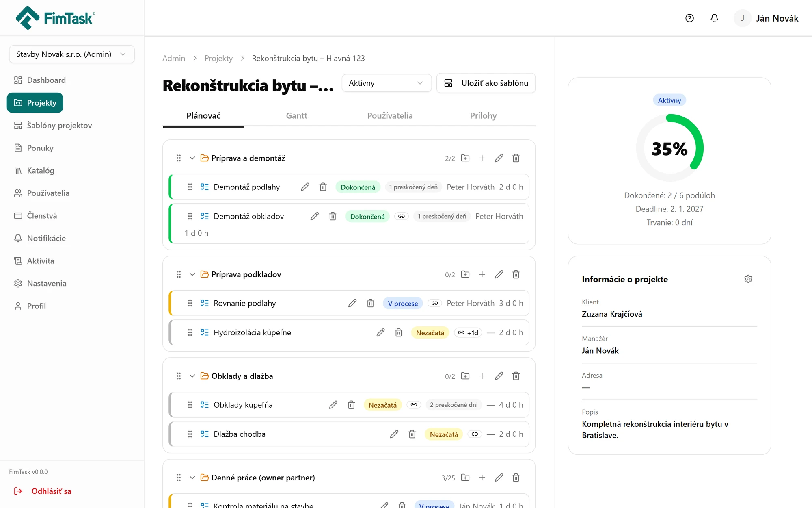812x508 pixels.
Task: Click dependency link icon on Rovnanie podlahy
Action: coord(434,303)
